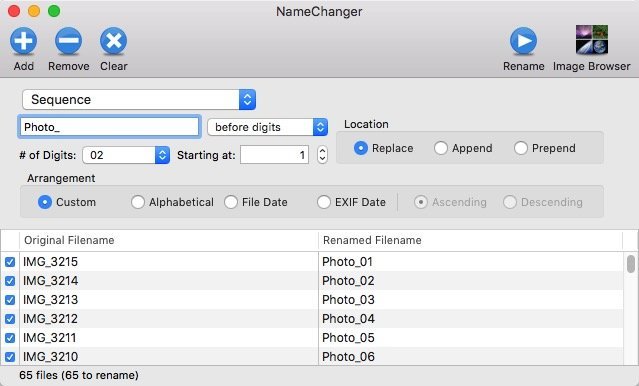Select the IMG_3214 filename
Screen dimensions: 639x386
click(50, 281)
